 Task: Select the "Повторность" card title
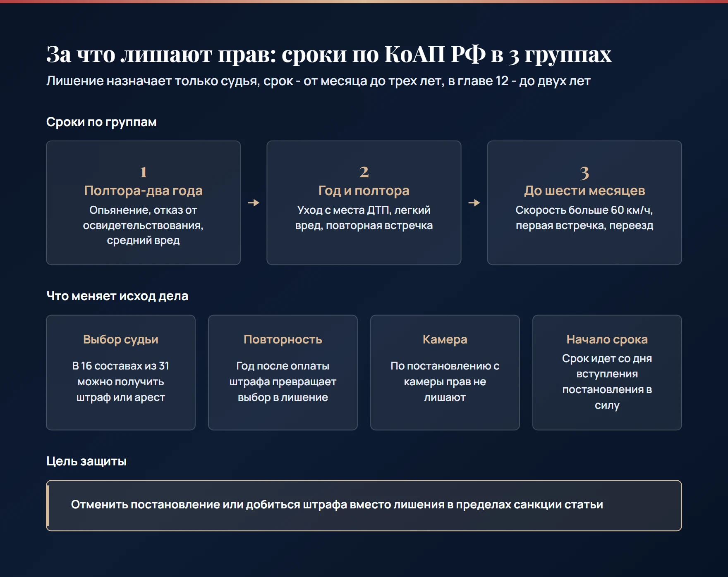click(283, 339)
